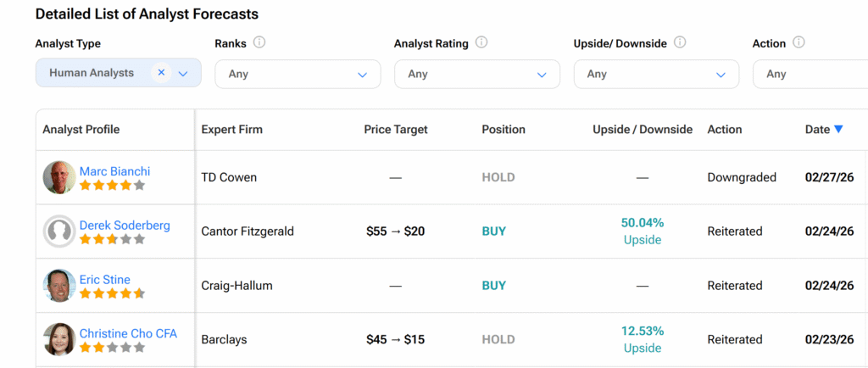This screenshot has height=368, width=868.
Task: Click the Analyst Rating info icon
Action: click(x=481, y=42)
